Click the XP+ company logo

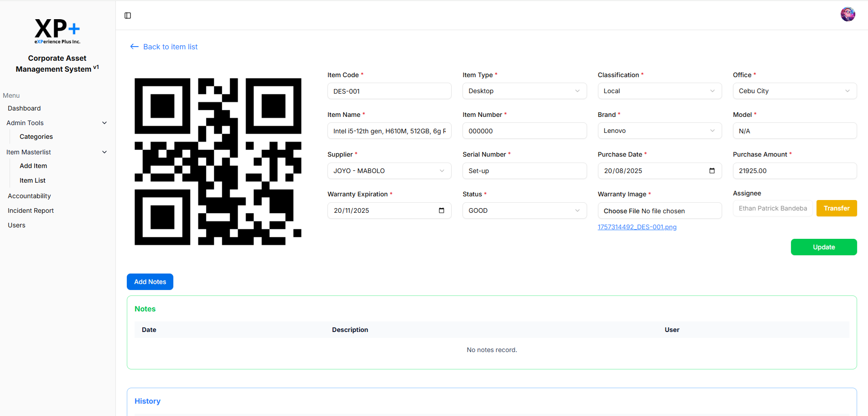(57, 31)
